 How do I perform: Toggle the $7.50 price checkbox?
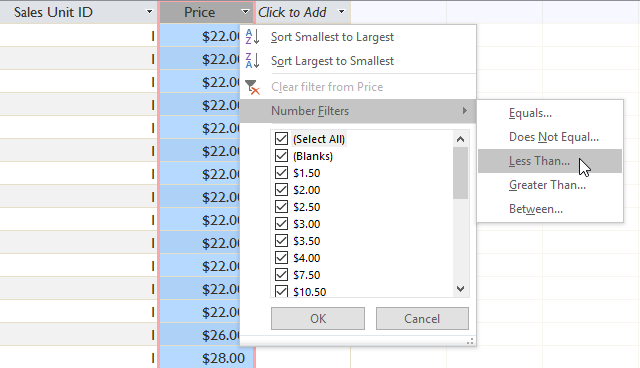(x=281, y=275)
